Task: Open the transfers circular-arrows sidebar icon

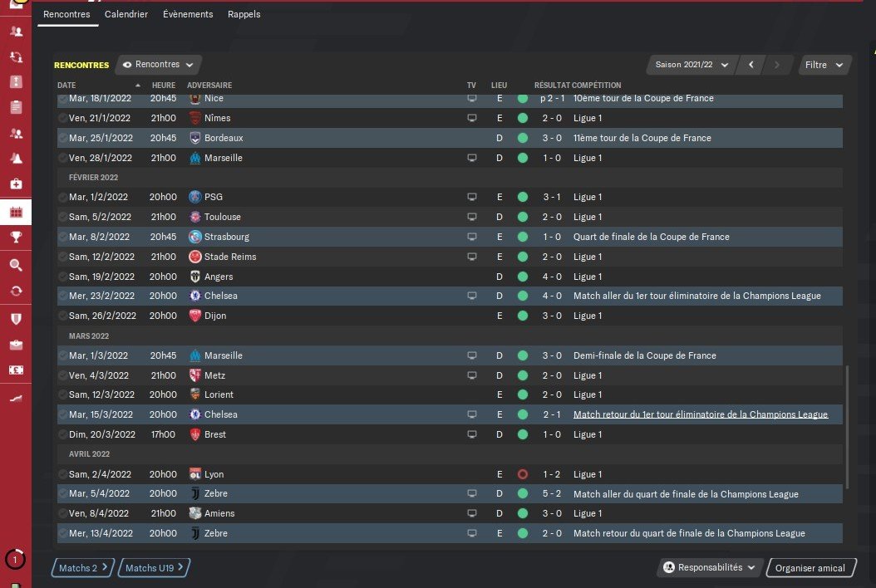Action: click(16, 291)
